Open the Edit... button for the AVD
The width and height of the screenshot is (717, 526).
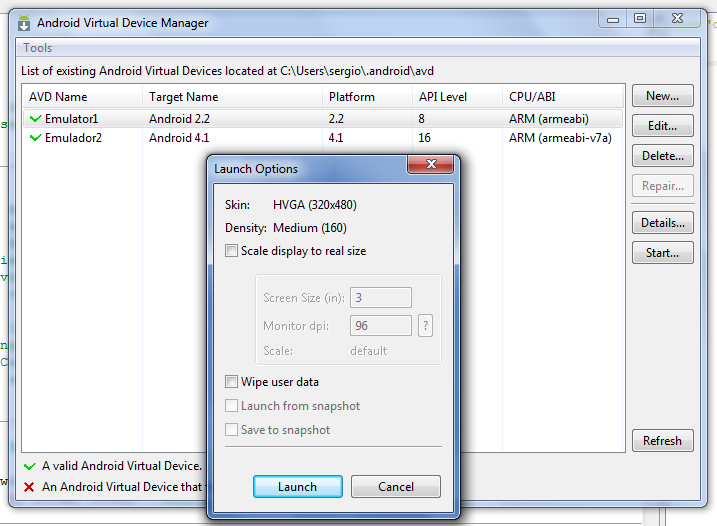tap(663, 126)
